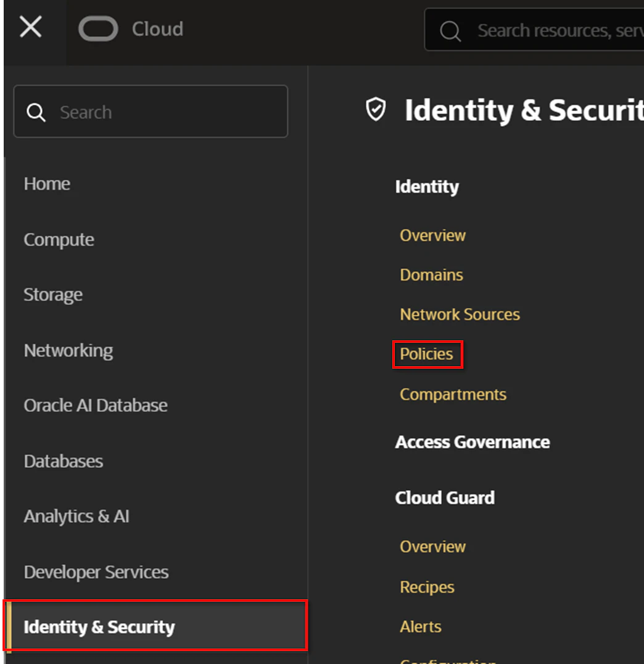Open the Developer Services category
This screenshot has width=644, height=664.
pos(96,572)
